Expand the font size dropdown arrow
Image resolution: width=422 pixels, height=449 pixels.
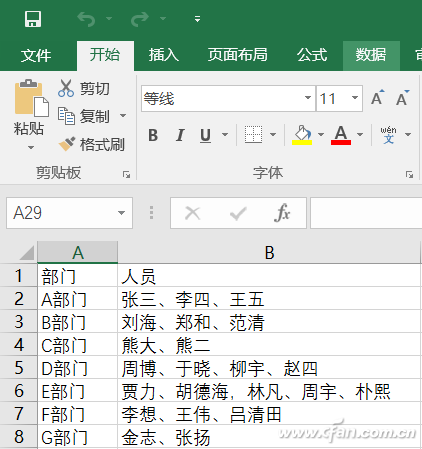coord(355,98)
